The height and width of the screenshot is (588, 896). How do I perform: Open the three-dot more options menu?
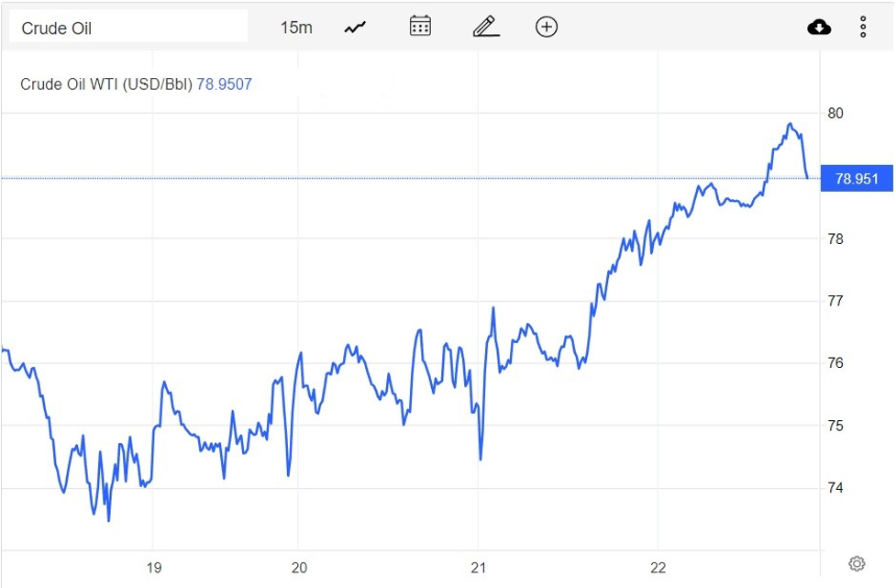863,28
